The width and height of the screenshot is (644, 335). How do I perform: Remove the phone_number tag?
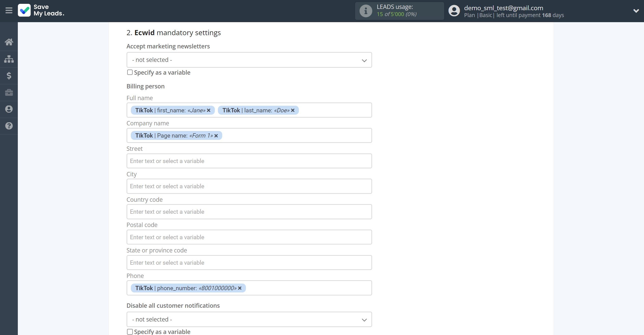point(240,288)
